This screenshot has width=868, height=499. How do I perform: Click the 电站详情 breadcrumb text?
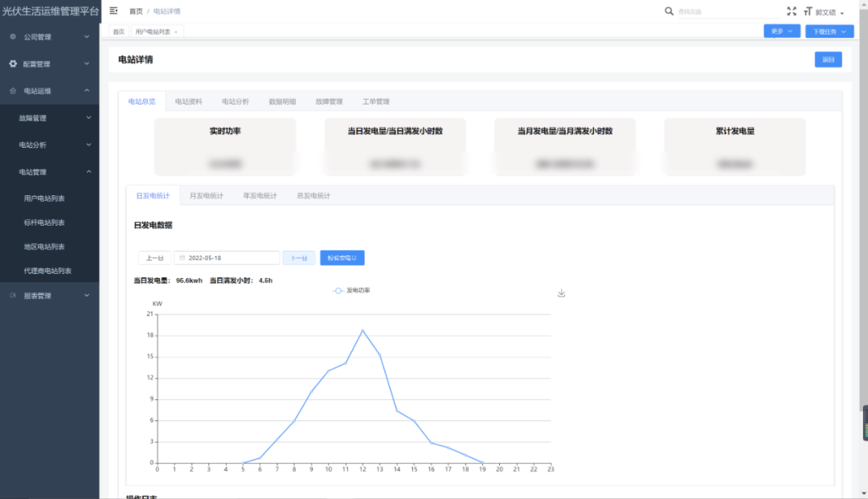point(166,11)
